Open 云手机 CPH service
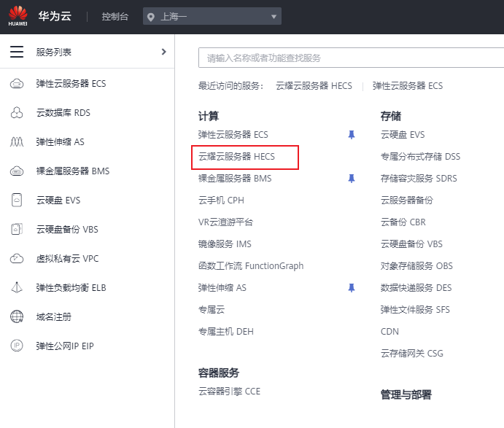 tap(221, 201)
